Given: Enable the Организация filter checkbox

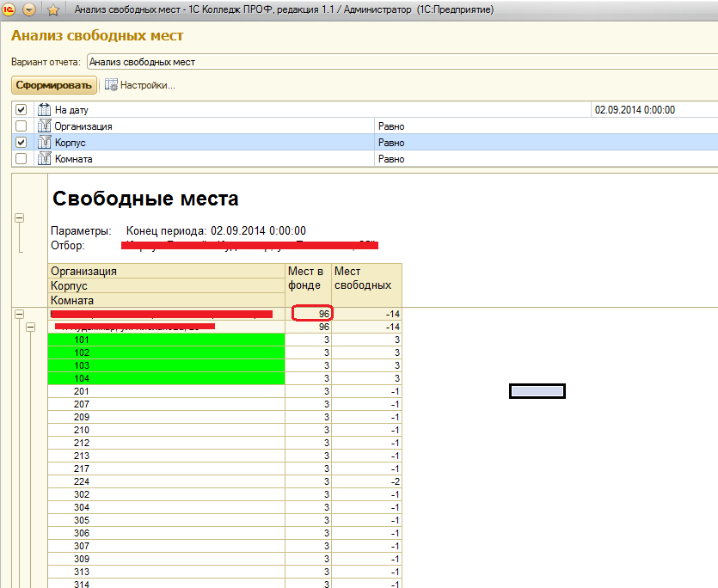Looking at the screenshot, I should point(21,126).
